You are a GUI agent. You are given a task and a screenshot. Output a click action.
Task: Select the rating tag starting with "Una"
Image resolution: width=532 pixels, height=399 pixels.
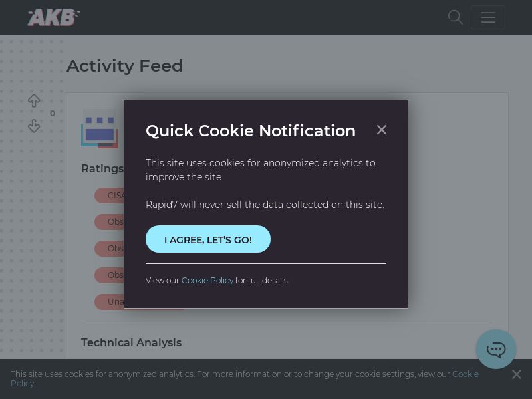110,302
